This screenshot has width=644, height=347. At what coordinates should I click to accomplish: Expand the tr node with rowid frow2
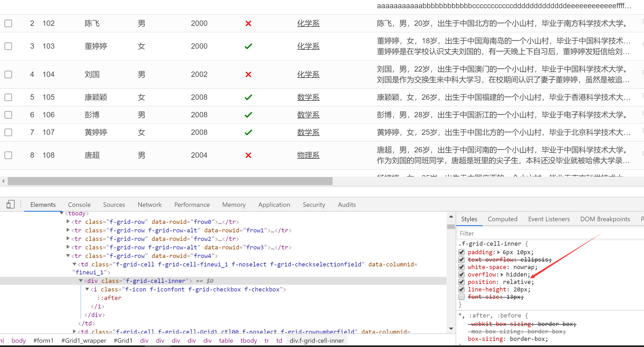(x=68, y=238)
